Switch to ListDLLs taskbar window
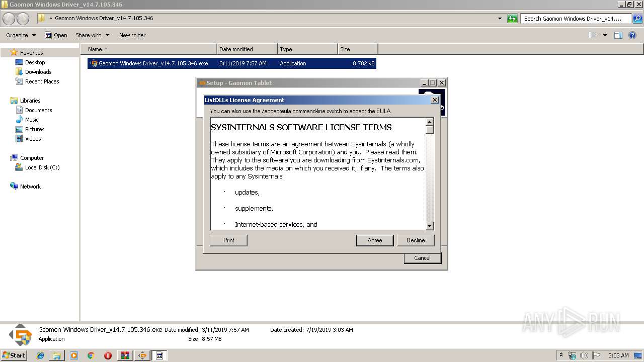Image resolution: width=644 pixels, height=362 pixels. (159, 355)
